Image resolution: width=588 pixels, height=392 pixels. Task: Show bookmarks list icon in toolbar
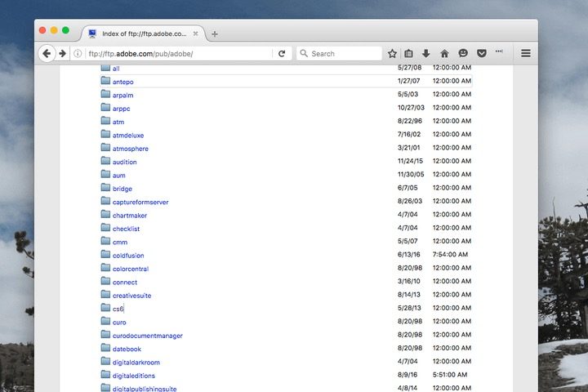coord(409,53)
